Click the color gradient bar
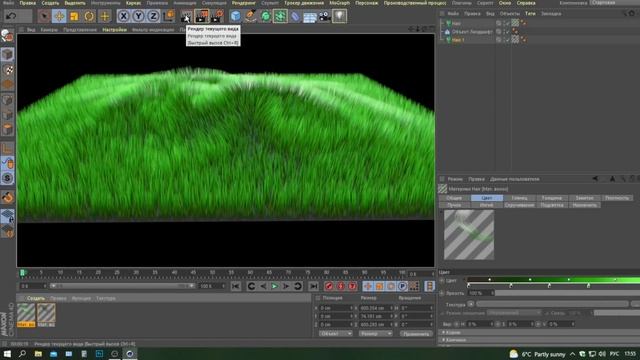This screenshot has height=360, width=640. [x=553, y=280]
